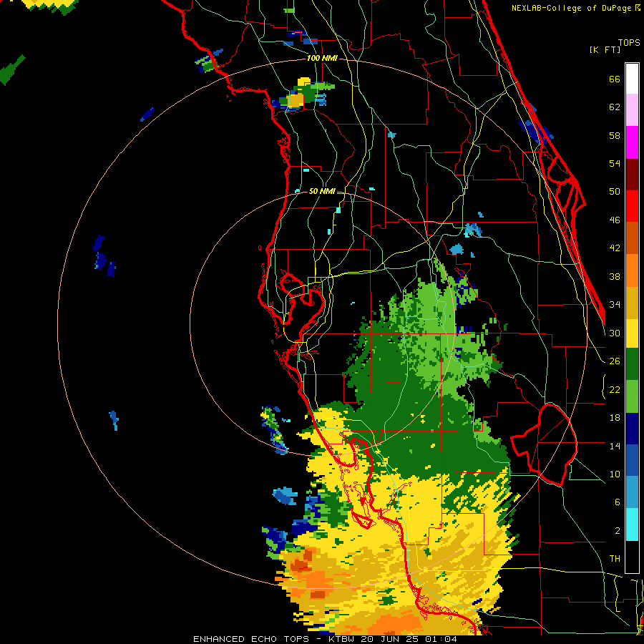This screenshot has width=644, height=644.
Task: Select the "6" legend value
Action: 618,502
